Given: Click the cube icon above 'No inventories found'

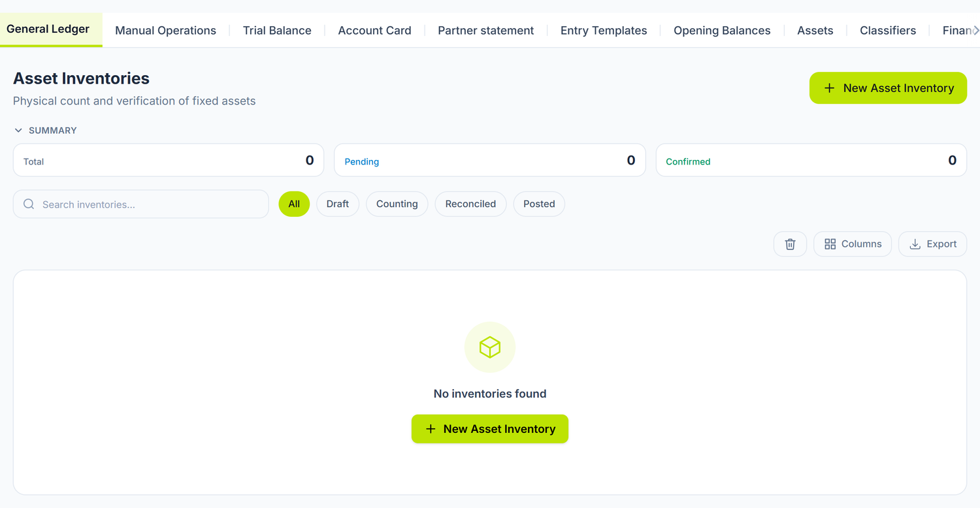Looking at the screenshot, I should pyautogui.click(x=490, y=347).
